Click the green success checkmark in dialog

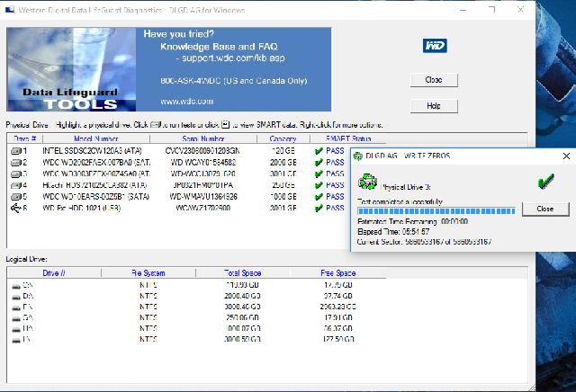pos(546,181)
